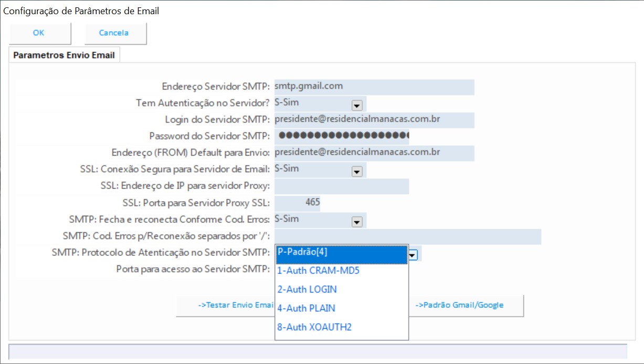Click the SSL proxy port field showing 465

297,202
